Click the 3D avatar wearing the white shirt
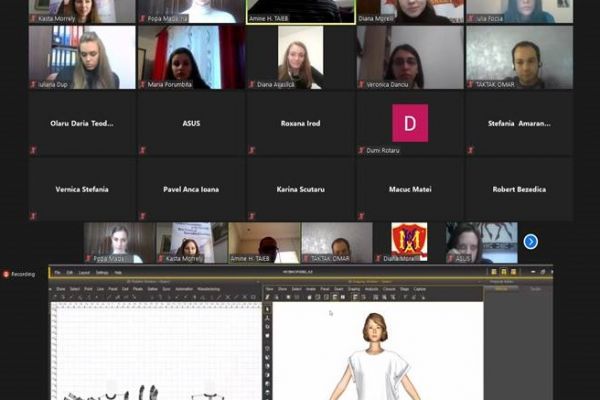Screen dimensions: 600x400 (x=377, y=360)
